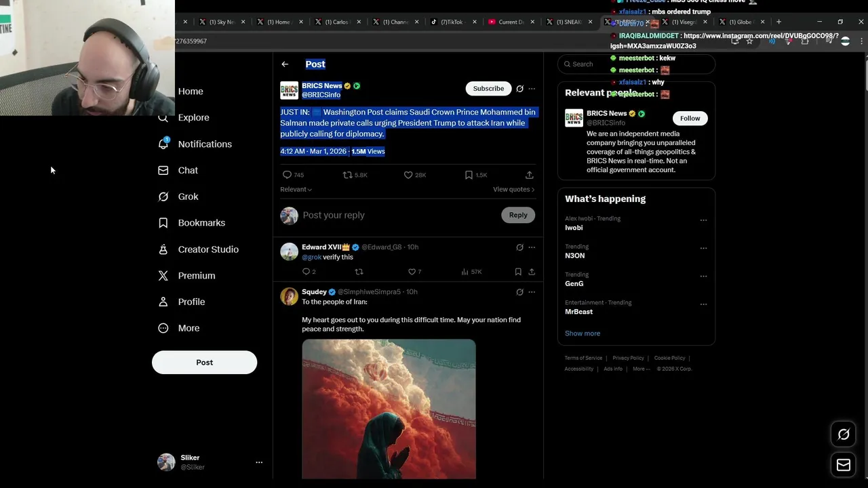868x488 pixels.
Task: Click Grok icon on BRICS News post
Action: click(519, 89)
